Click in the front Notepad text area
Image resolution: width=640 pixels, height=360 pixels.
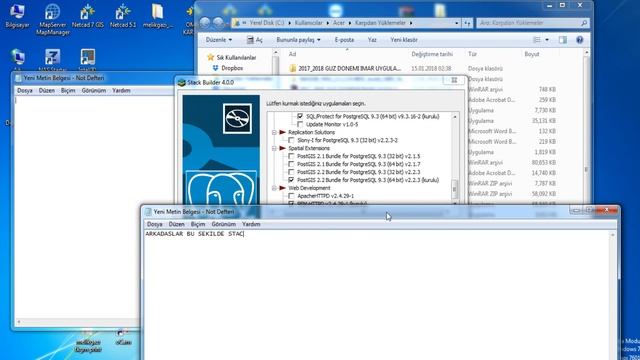(377, 294)
